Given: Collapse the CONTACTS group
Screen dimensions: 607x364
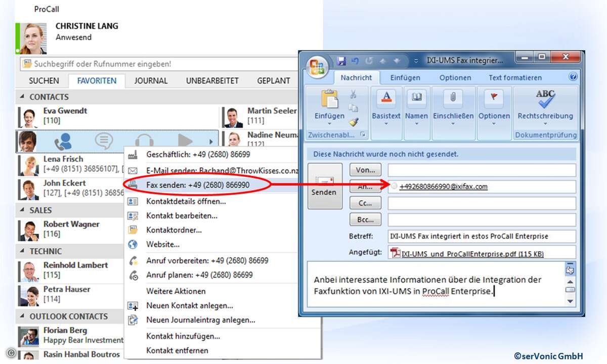Looking at the screenshot, I should coord(22,97).
